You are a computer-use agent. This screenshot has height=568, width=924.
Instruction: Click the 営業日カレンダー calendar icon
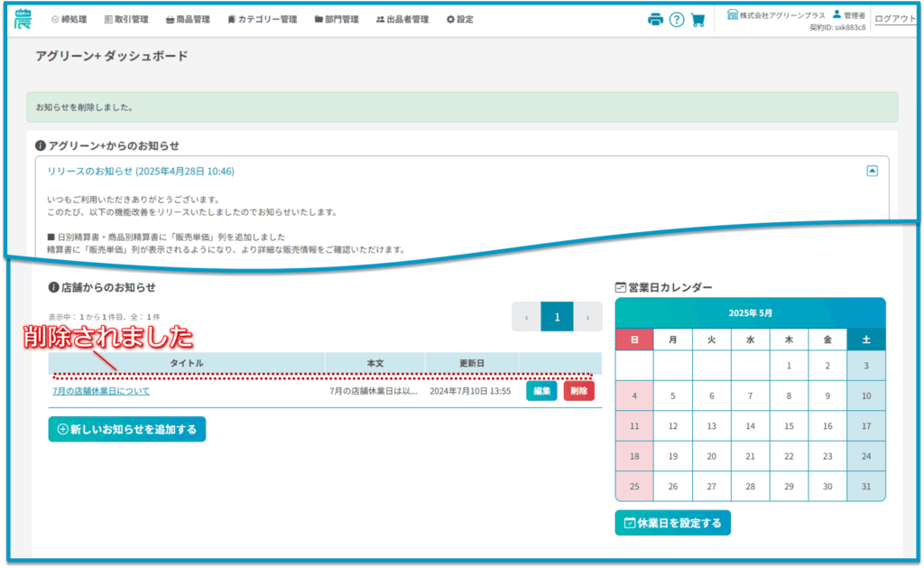click(621, 287)
